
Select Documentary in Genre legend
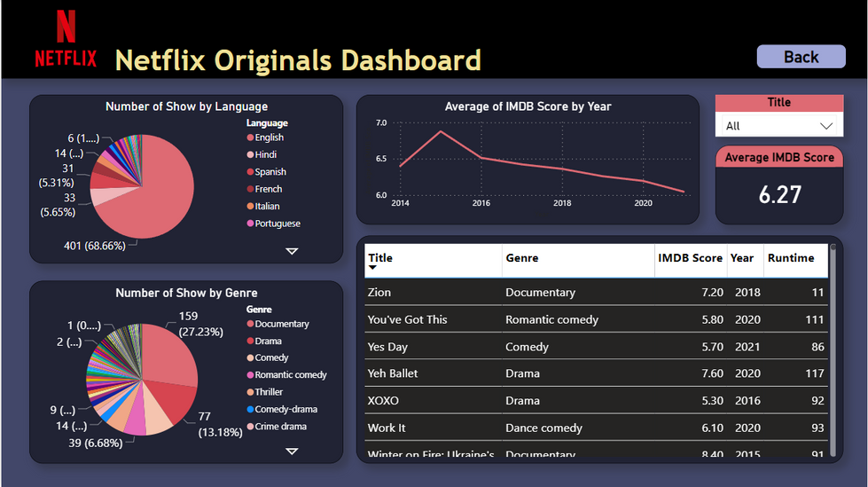click(x=278, y=324)
